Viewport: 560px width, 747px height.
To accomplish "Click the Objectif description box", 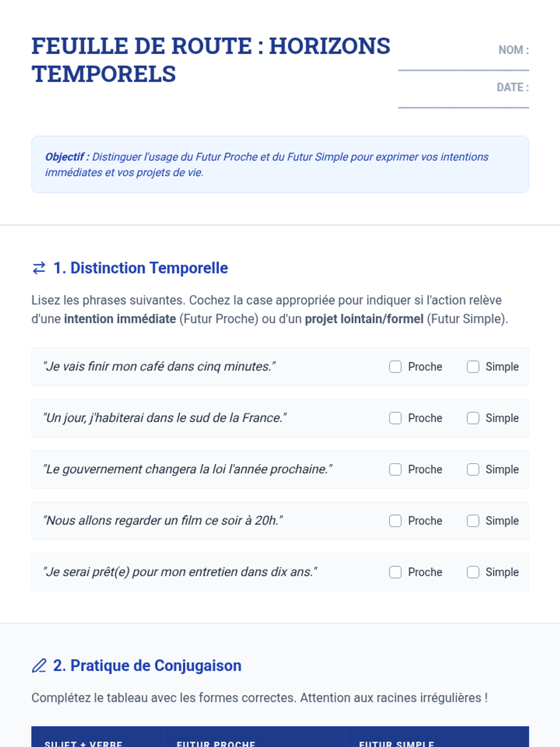I will (280, 164).
